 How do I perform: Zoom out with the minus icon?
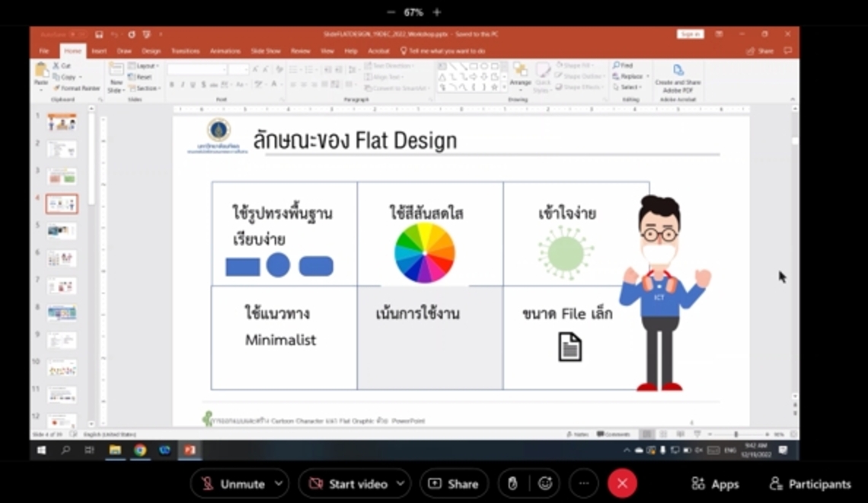391,12
